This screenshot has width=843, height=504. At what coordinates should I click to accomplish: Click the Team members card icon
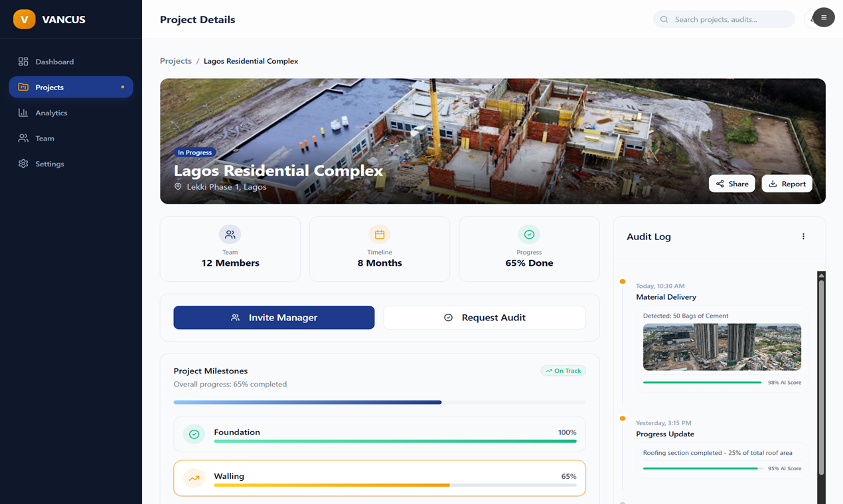(x=230, y=234)
